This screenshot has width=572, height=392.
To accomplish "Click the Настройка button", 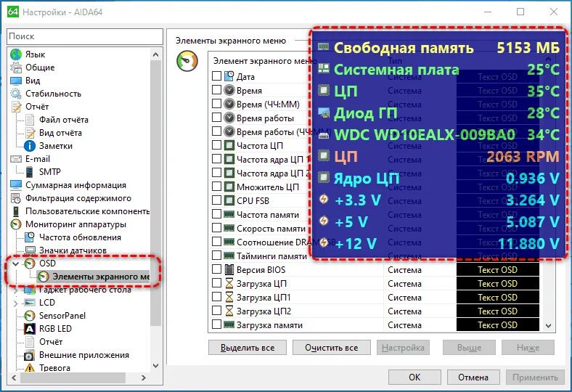I will pos(403,348).
